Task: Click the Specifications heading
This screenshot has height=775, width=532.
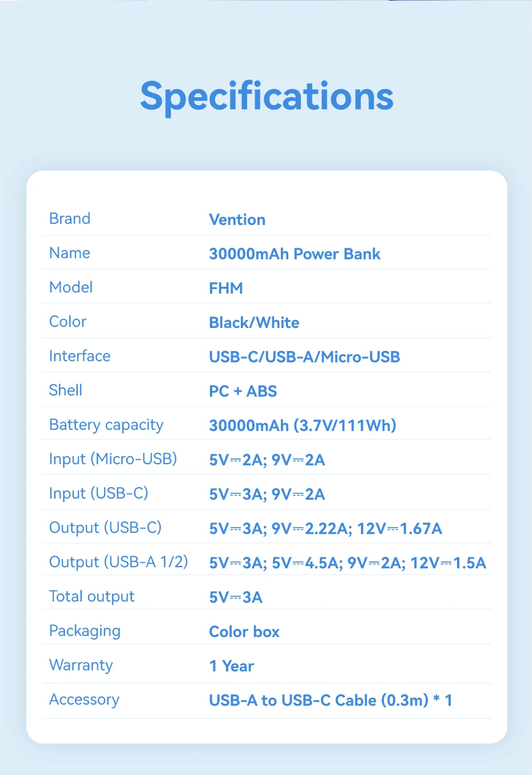Action: (267, 96)
